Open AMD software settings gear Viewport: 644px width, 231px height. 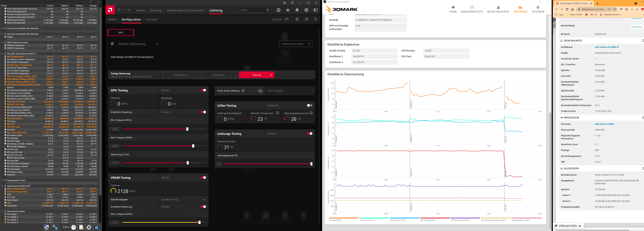tap(306, 10)
